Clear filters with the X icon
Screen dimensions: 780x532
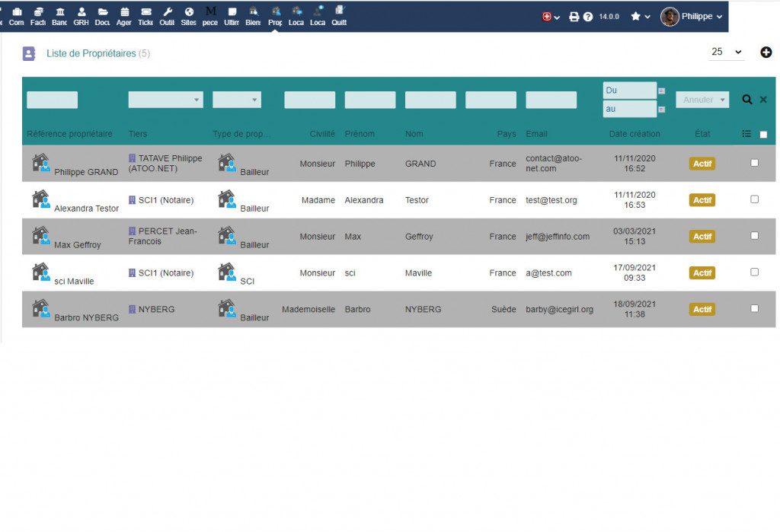[x=763, y=100]
